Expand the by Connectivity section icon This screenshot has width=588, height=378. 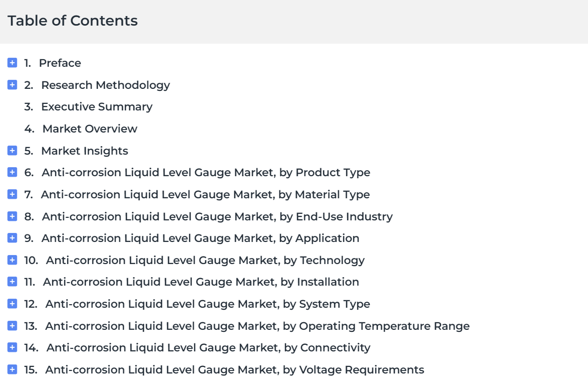tap(12, 347)
